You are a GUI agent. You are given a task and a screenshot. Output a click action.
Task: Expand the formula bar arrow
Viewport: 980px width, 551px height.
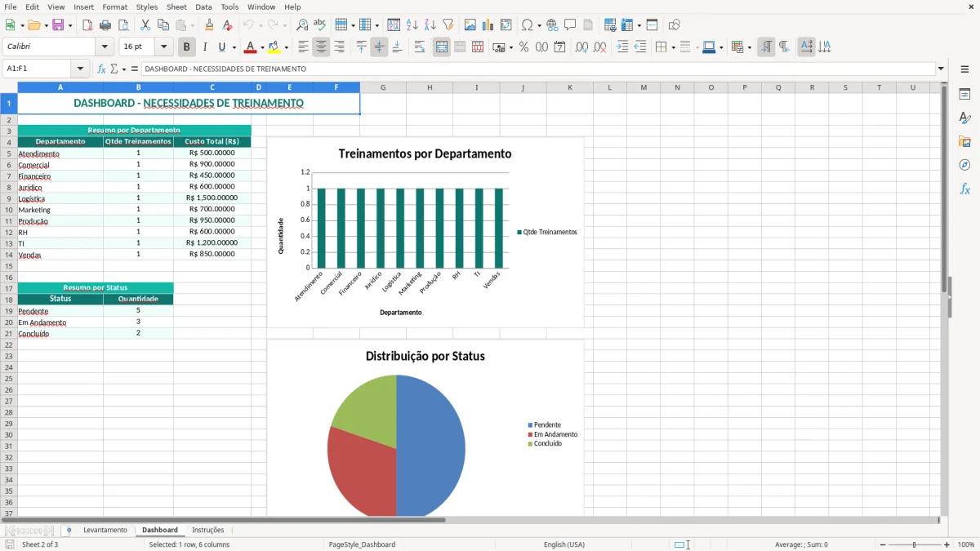tap(941, 69)
